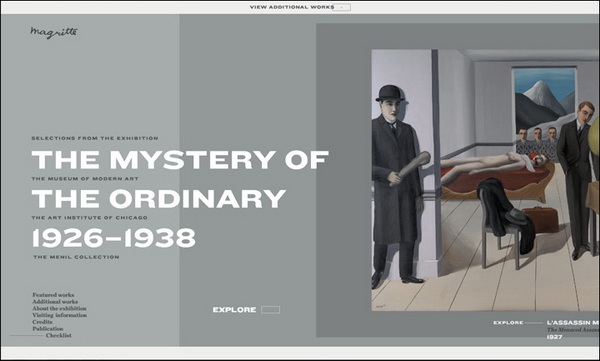Open the View Additional Works bar

point(292,7)
